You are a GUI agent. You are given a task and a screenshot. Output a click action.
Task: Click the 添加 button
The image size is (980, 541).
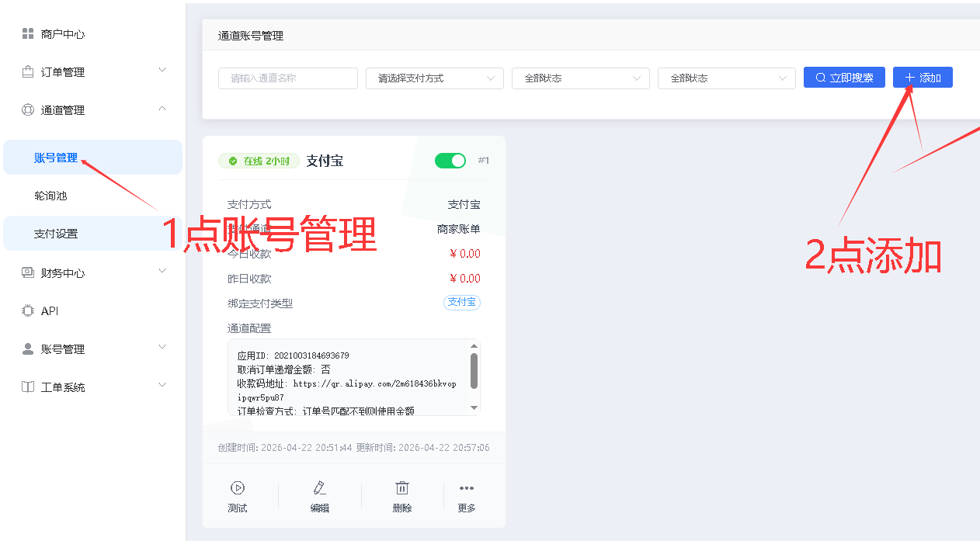923,78
